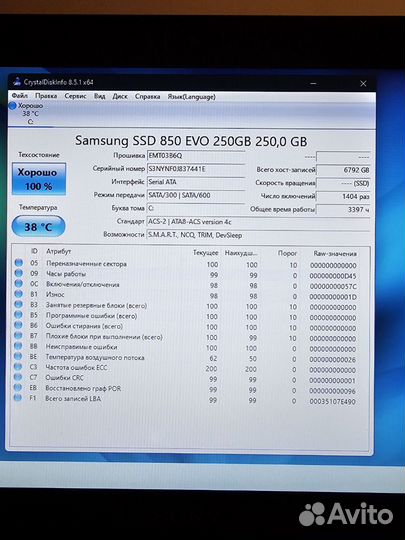Click status icon of attribute EB row
Viewport: 405px width, 540px height.
click(18, 387)
